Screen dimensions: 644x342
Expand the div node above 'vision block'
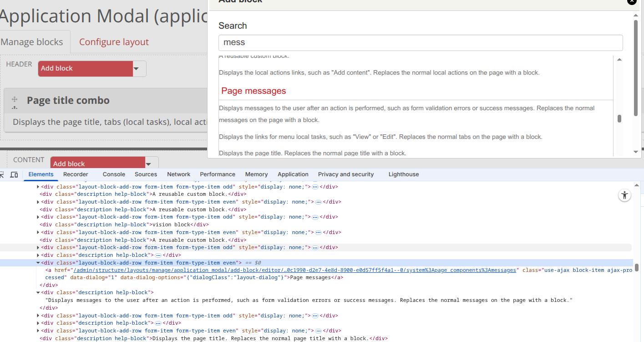coord(38,217)
